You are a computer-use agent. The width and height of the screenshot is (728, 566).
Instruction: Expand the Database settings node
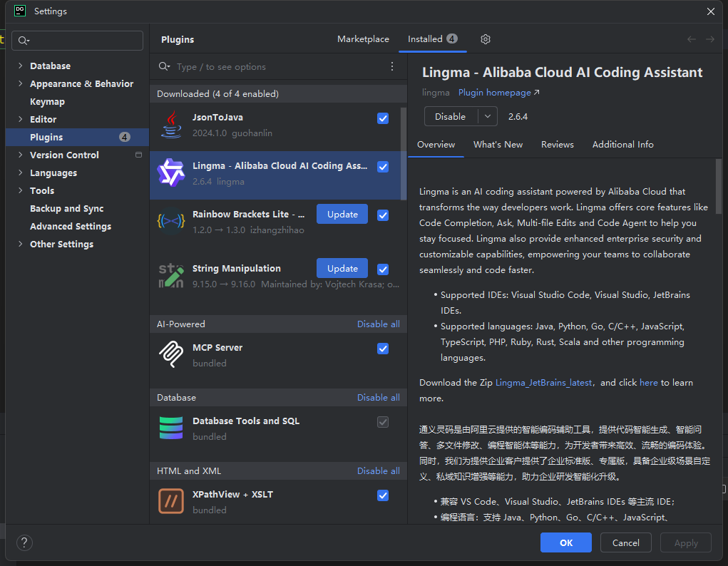pyautogui.click(x=21, y=66)
